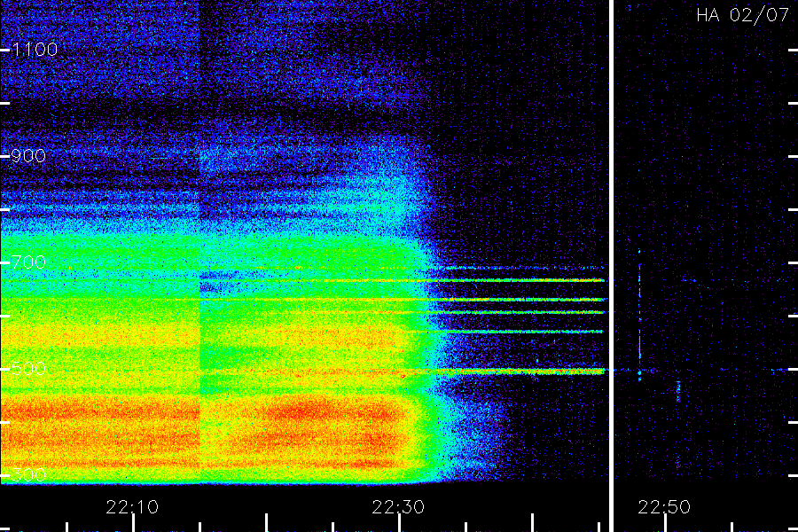Click the 300 frequency axis label
This screenshot has width=798, height=532.
[x=28, y=475]
